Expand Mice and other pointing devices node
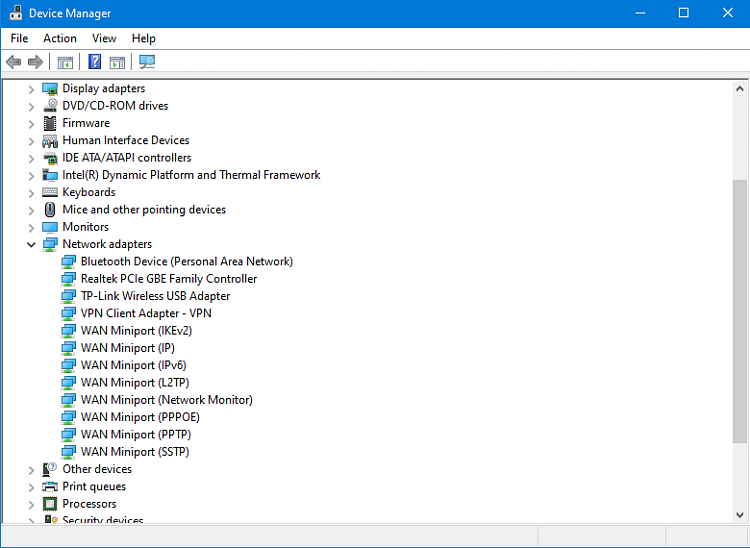The height and width of the screenshot is (548, 750). (31, 210)
